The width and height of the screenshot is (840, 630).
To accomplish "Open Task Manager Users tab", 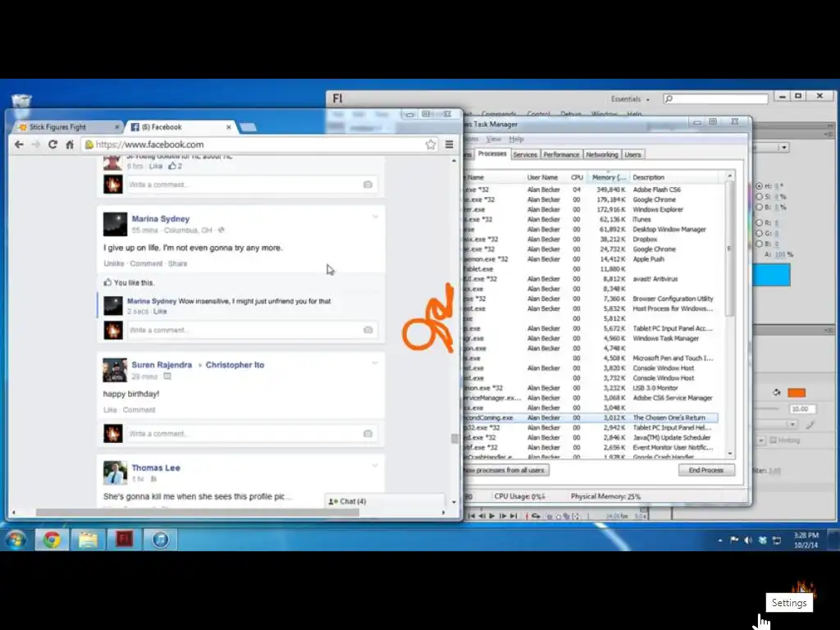I will pyautogui.click(x=632, y=154).
